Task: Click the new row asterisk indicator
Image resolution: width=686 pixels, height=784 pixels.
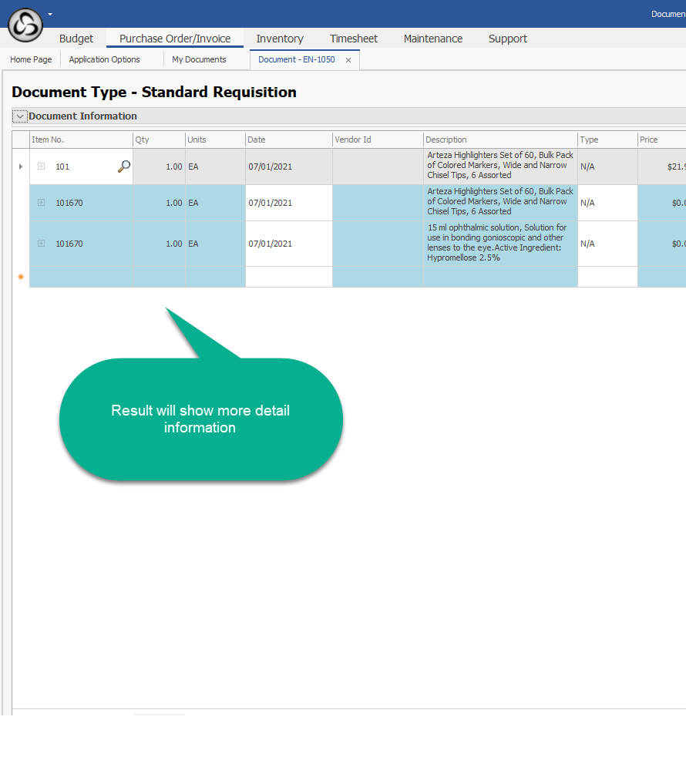Action: tap(21, 277)
